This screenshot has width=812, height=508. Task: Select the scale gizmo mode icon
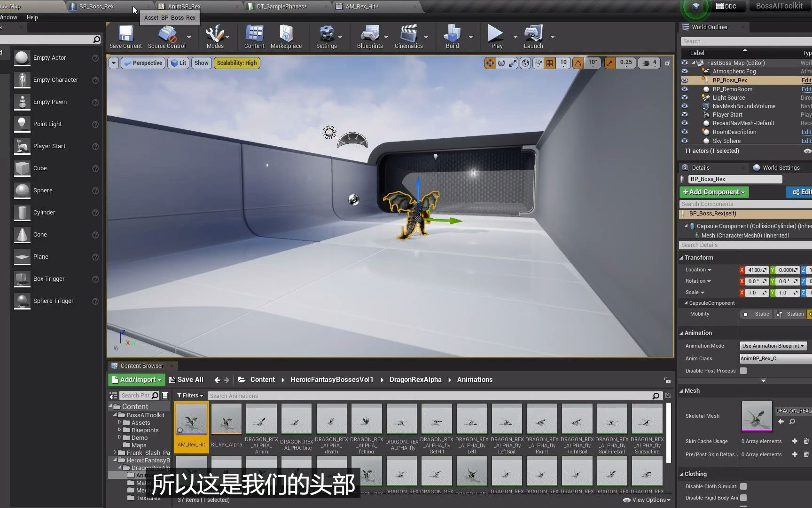(513, 63)
